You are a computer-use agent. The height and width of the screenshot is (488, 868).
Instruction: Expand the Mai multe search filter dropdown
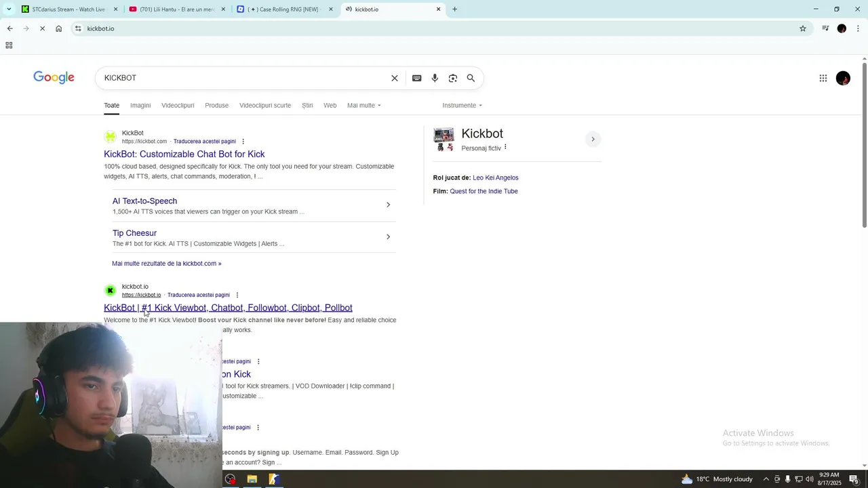[364, 105]
